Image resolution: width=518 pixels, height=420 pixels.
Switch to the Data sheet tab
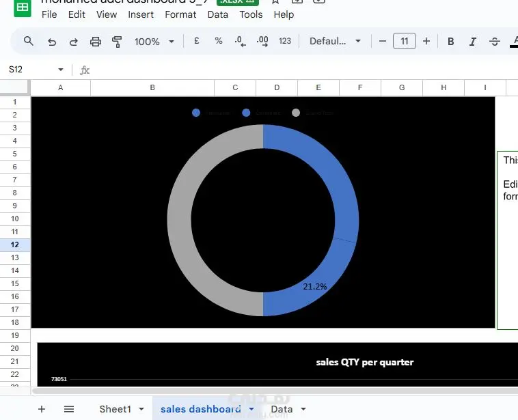[282, 409]
